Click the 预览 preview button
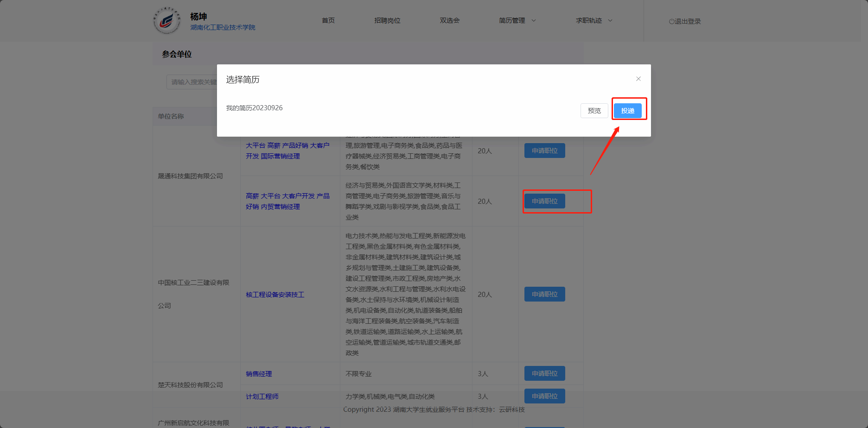The width and height of the screenshot is (868, 428). point(594,111)
